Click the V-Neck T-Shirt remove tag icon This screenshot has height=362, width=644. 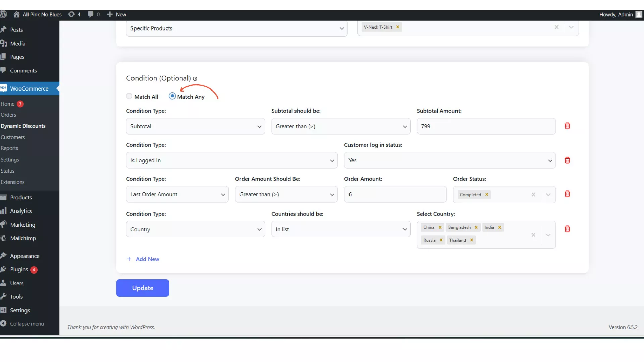point(397,27)
